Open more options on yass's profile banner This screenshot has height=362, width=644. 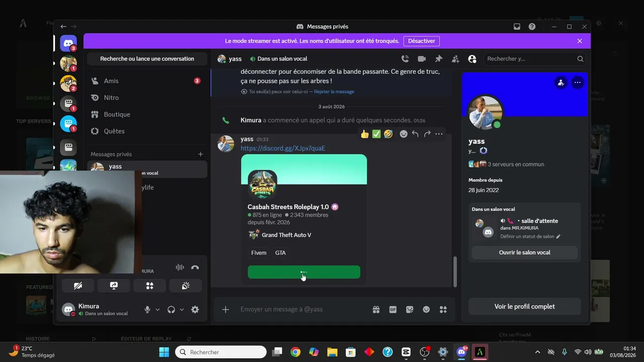point(578,82)
